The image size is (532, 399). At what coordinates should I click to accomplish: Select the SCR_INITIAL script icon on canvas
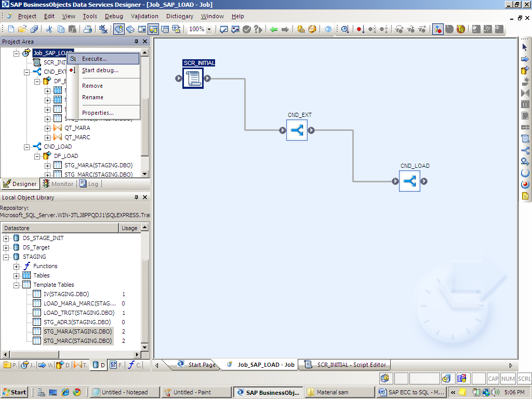(x=193, y=78)
